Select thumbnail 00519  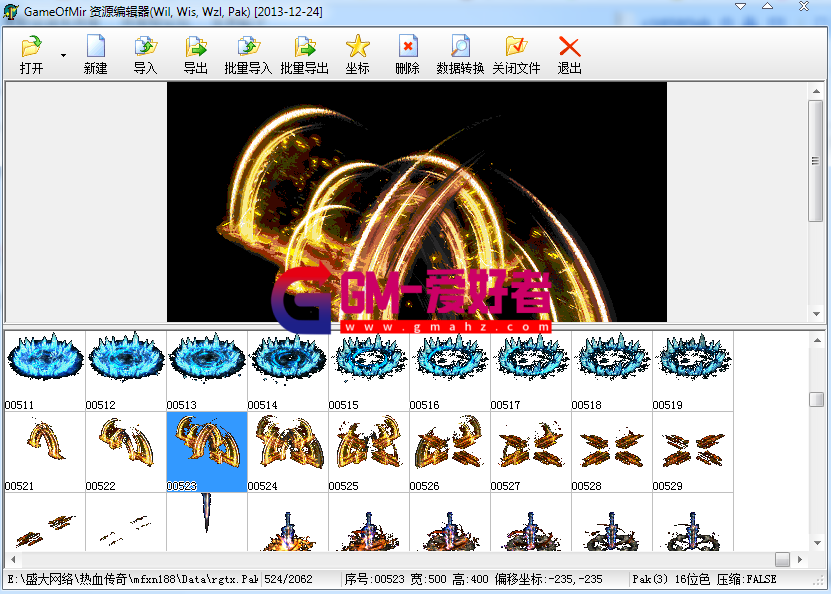[x=693, y=371]
